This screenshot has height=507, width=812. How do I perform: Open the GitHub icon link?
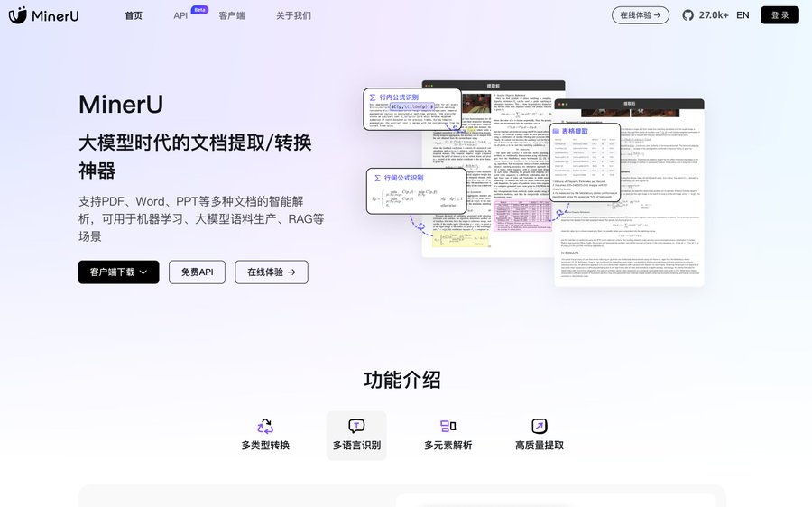(687, 15)
